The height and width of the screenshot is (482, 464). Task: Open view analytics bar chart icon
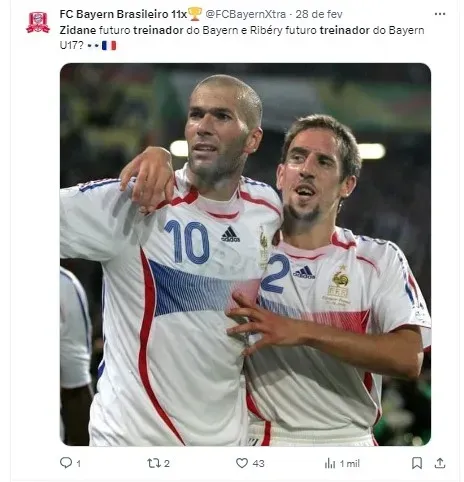[330, 463]
